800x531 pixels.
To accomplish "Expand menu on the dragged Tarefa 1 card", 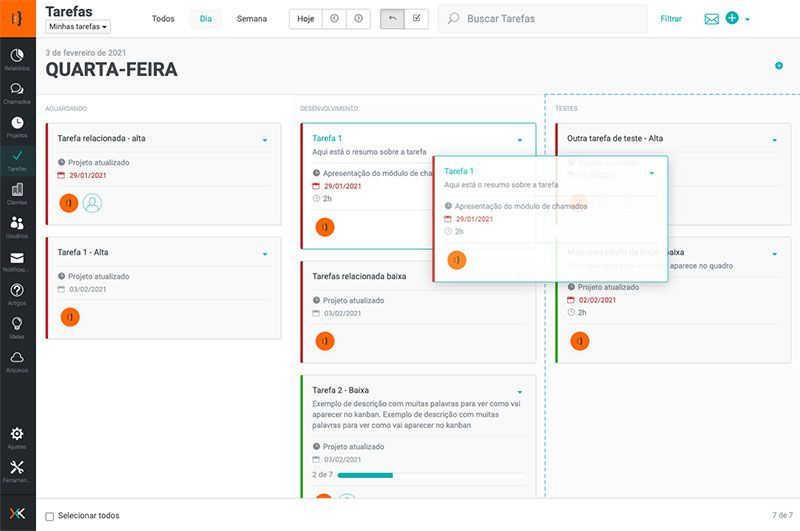I will pyautogui.click(x=652, y=173).
